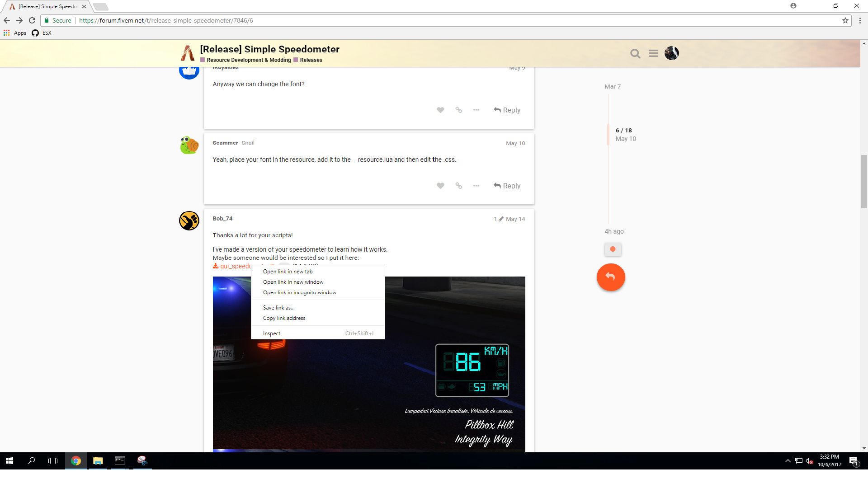The height and width of the screenshot is (488, 868).
Task: Expand more options on font question post
Action: [x=476, y=110]
